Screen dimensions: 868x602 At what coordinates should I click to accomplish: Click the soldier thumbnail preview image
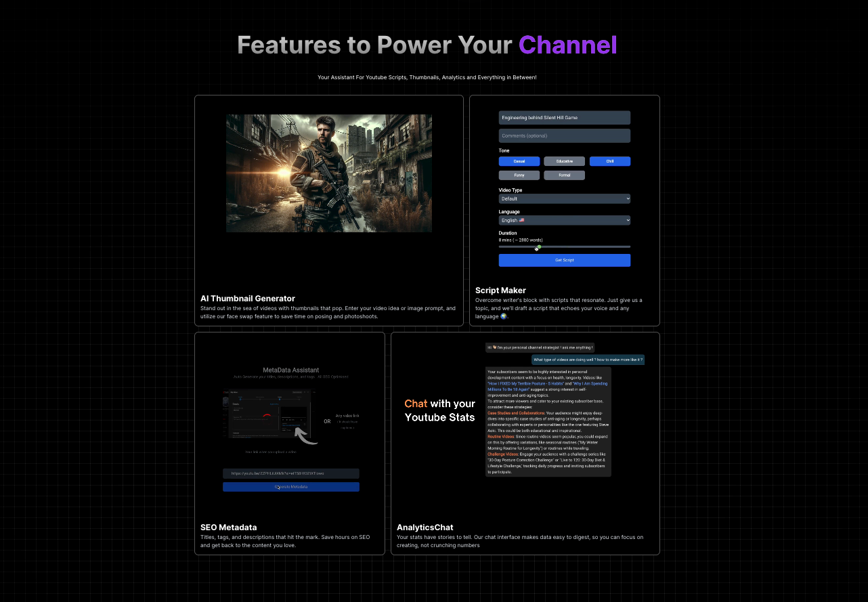328,173
